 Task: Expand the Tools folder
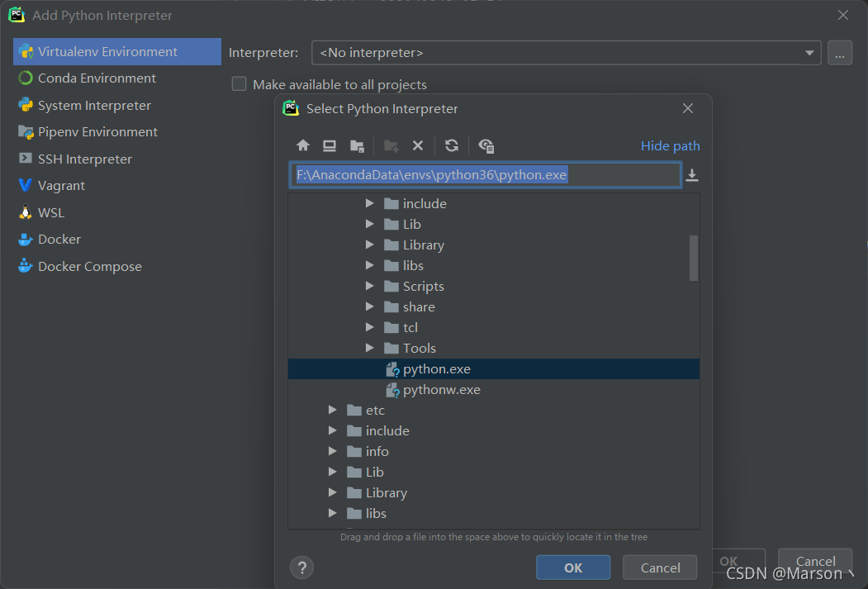(x=369, y=349)
